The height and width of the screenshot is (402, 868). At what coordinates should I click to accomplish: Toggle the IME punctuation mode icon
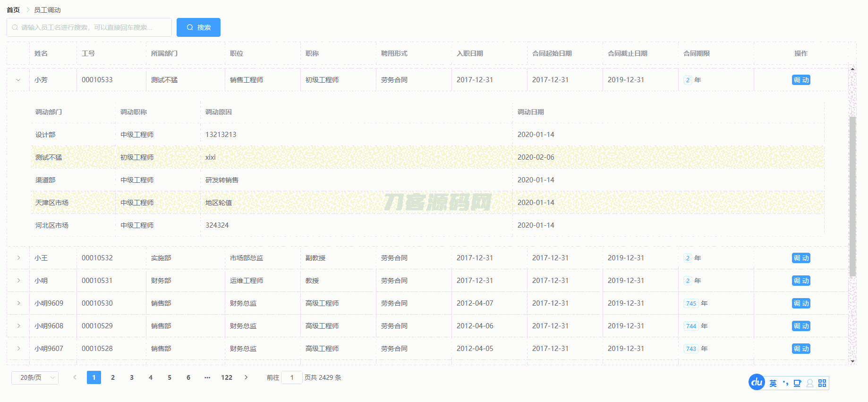click(785, 383)
